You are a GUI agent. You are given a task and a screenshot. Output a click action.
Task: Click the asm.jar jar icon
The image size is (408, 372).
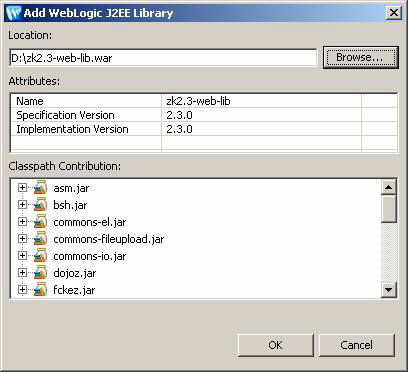pos(40,187)
